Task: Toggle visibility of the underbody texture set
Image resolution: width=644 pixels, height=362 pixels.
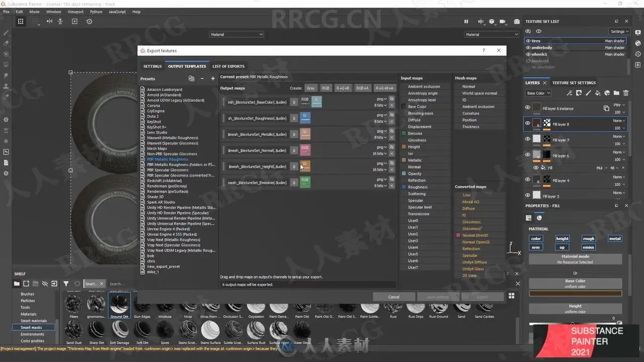Action: coord(528,47)
